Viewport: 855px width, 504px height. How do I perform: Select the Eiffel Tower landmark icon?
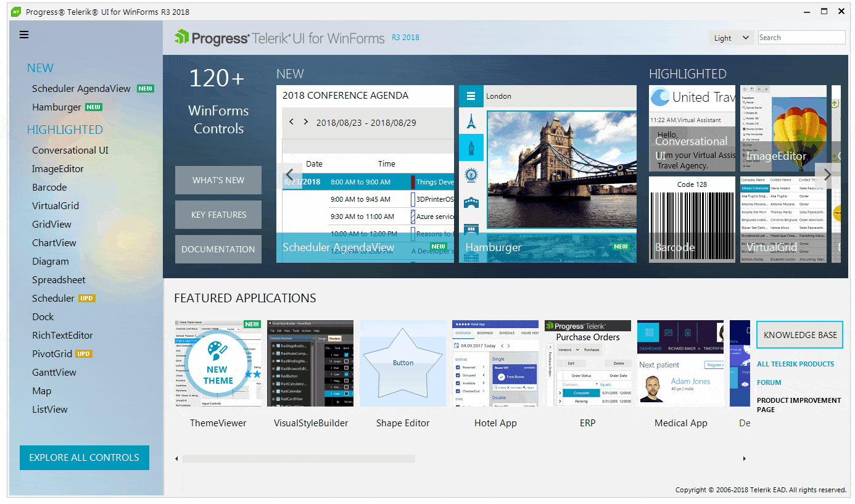tap(471, 121)
